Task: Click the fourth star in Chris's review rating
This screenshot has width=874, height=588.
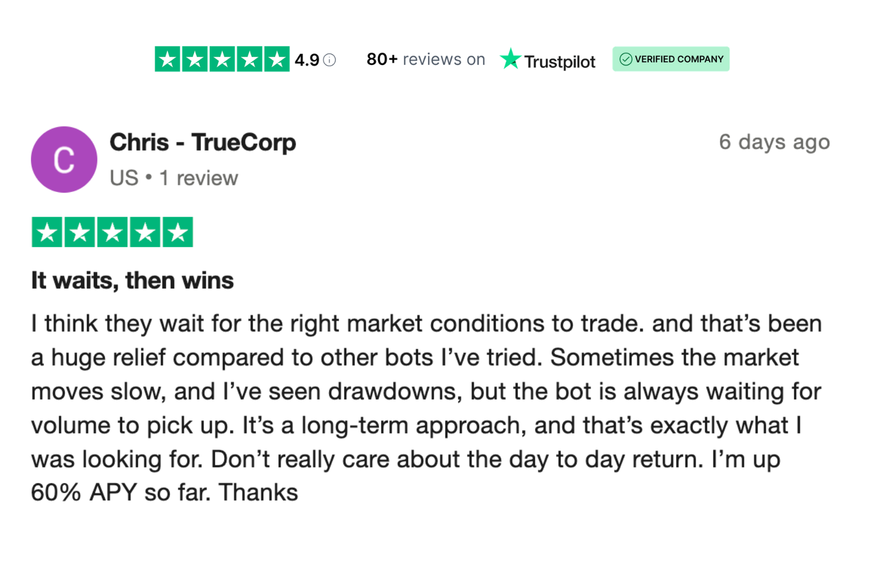Action: click(146, 232)
